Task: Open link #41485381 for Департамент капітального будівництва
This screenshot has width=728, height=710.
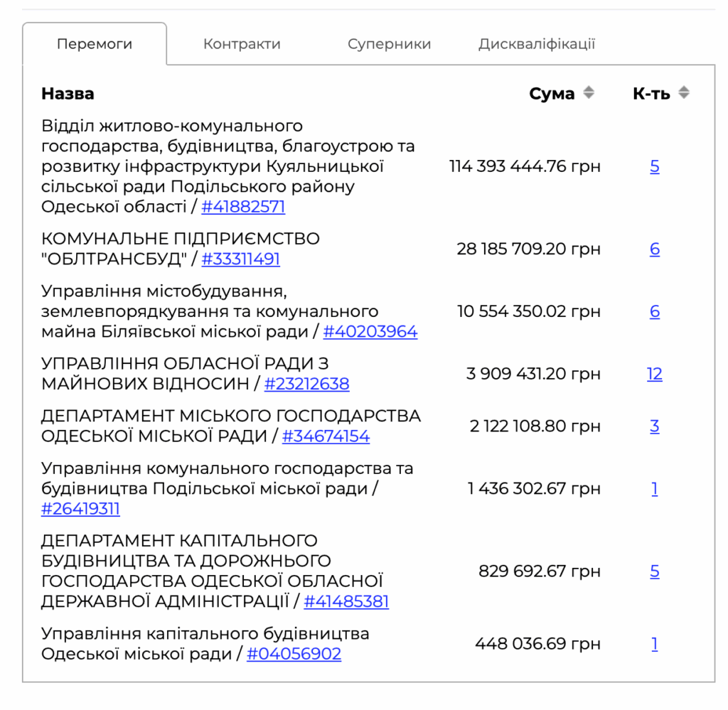Action: coord(346,601)
